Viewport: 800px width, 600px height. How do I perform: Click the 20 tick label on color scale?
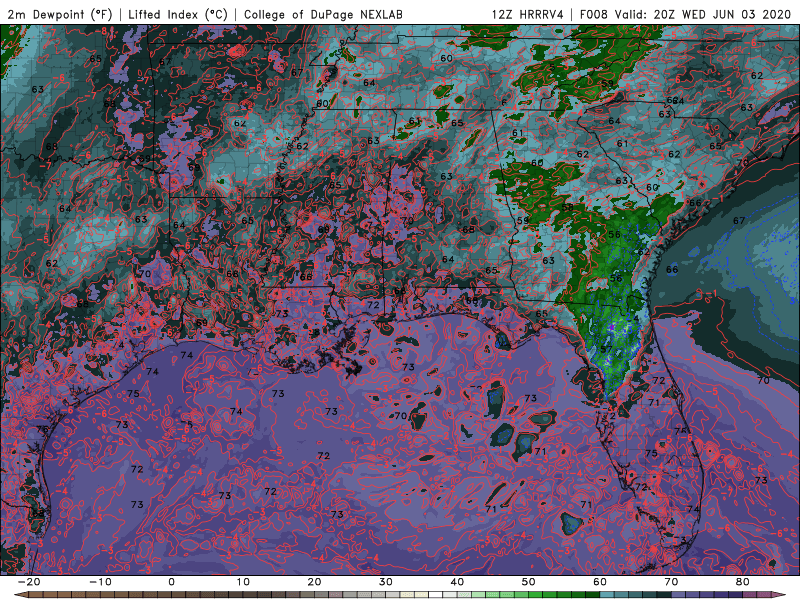tap(314, 582)
